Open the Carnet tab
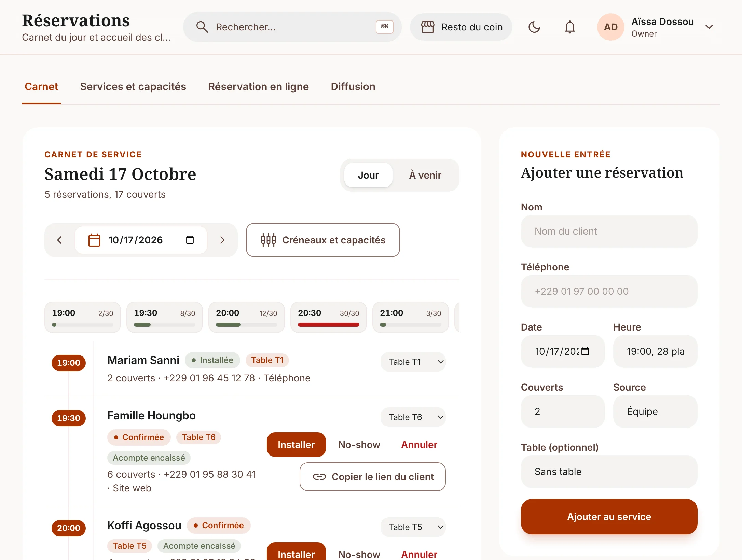This screenshot has width=742, height=560. (41, 87)
